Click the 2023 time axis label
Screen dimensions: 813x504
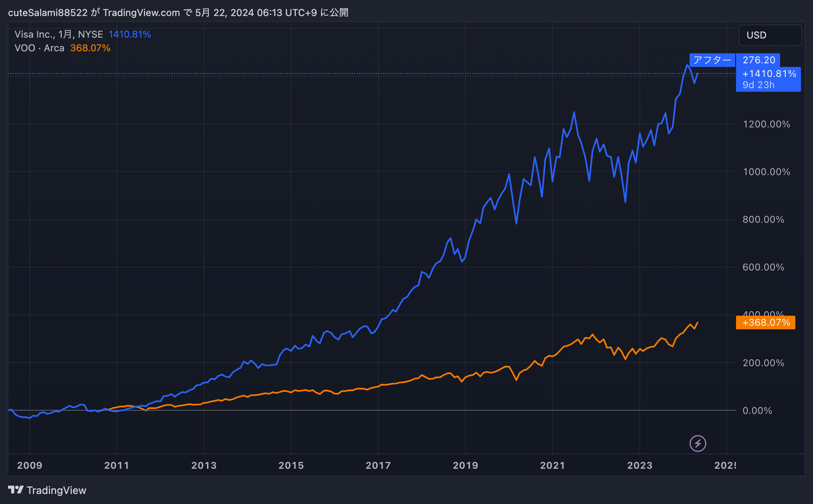640,466
